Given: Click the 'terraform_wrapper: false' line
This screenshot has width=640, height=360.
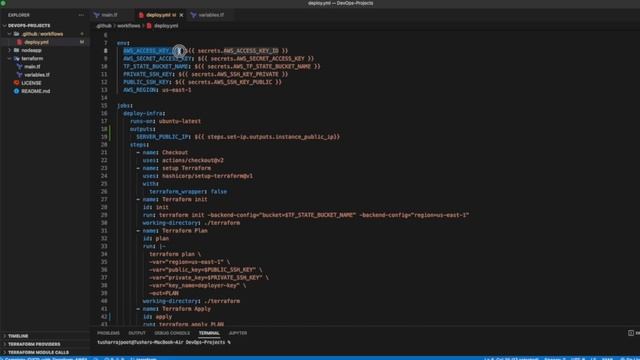Looking at the screenshot, I should (x=188, y=191).
